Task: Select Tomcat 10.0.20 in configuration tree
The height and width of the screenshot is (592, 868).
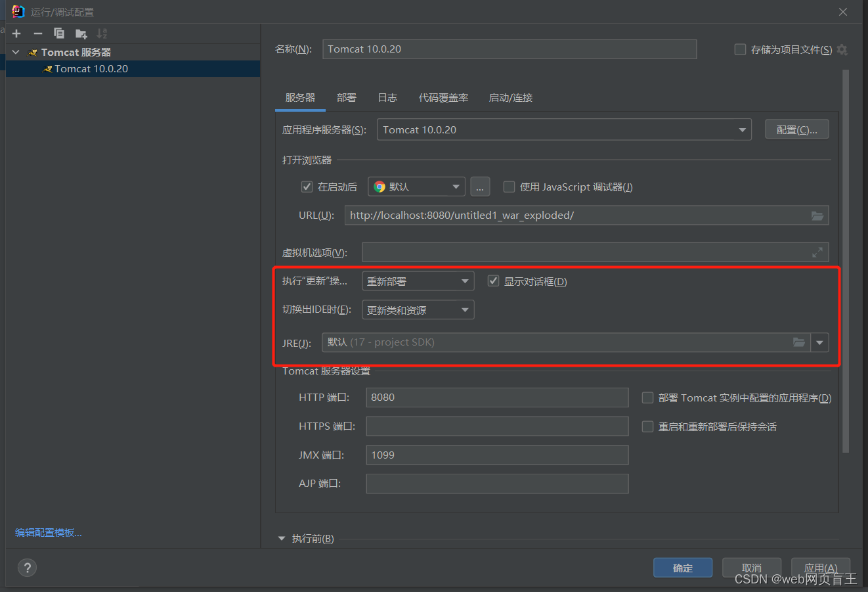Action: (x=133, y=68)
